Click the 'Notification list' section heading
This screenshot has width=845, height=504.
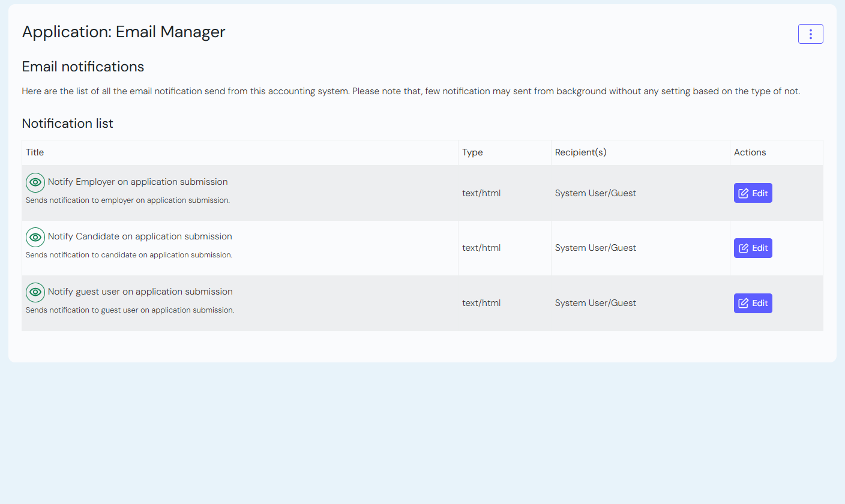[x=68, y=124]
